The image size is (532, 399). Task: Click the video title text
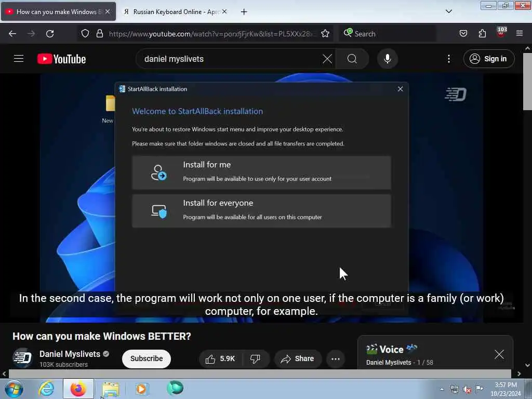(101, 336)
